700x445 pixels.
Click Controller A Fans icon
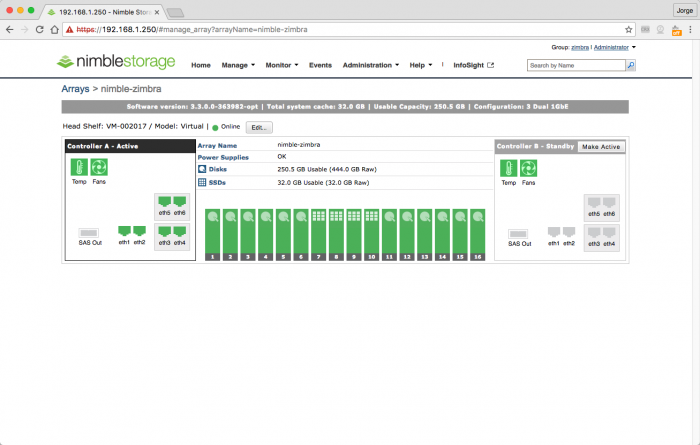[x=99, y=167]
